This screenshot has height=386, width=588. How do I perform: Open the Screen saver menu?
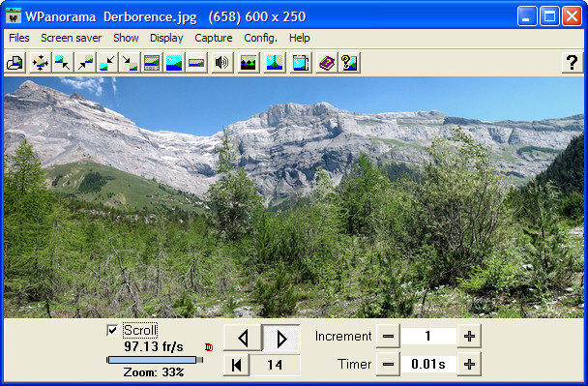click(72, 38)
